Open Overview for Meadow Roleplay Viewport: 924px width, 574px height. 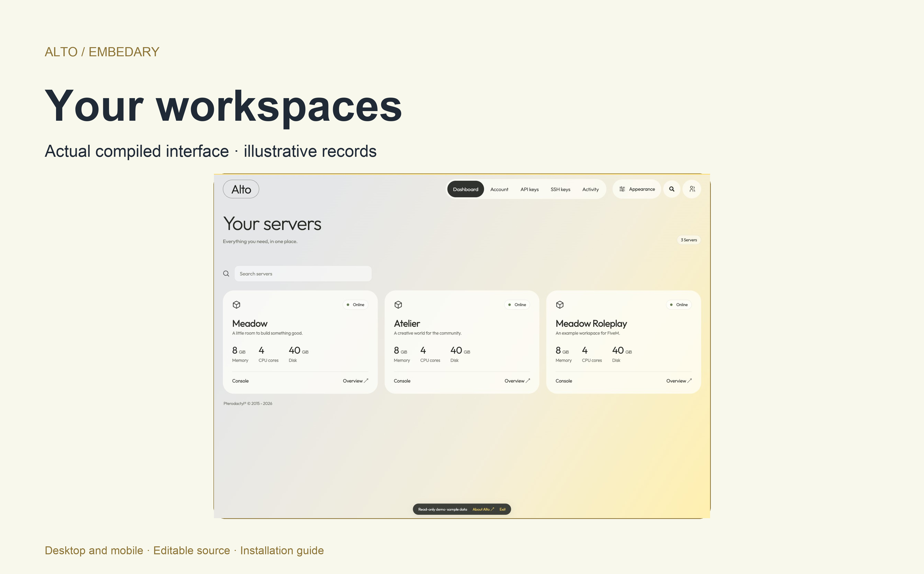(x=679, y=381)
